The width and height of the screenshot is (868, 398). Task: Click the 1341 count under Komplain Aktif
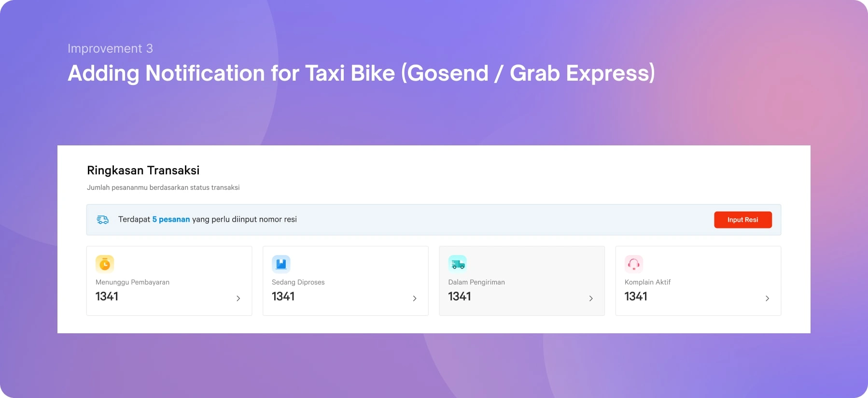pos(636,297)
